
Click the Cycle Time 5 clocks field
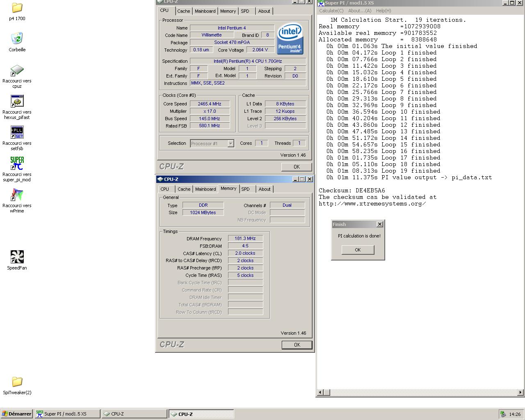pyautogui.click(x=245, y=275)
